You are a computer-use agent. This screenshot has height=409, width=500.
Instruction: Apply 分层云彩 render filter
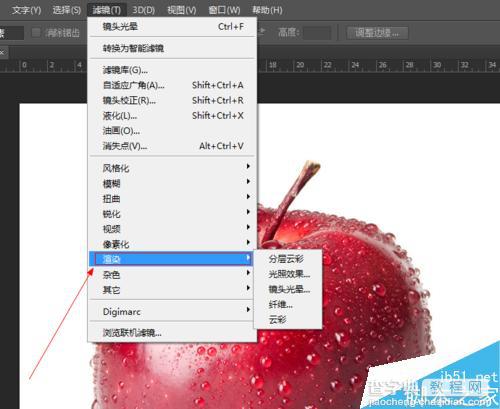288,259
